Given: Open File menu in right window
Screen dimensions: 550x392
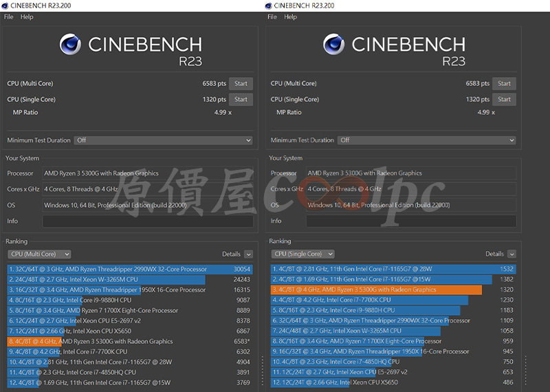Looking at the screenshot, I should [272, 17].
